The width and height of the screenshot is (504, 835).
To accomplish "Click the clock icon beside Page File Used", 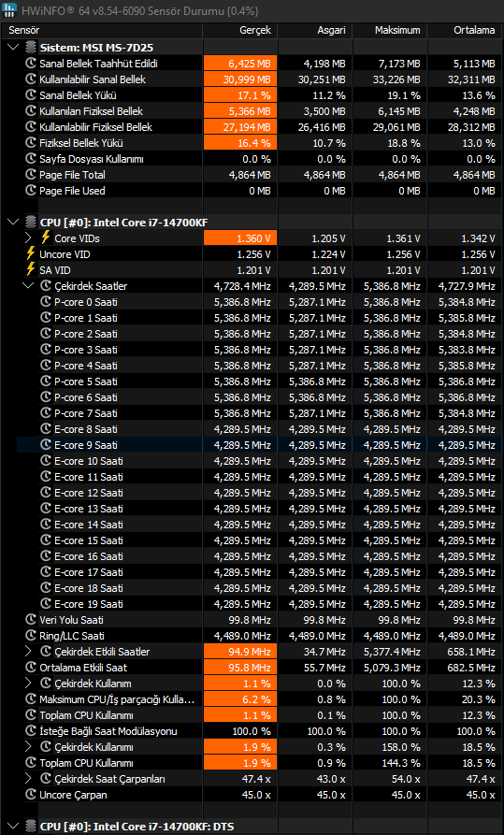I will click(x=31, y=191).
